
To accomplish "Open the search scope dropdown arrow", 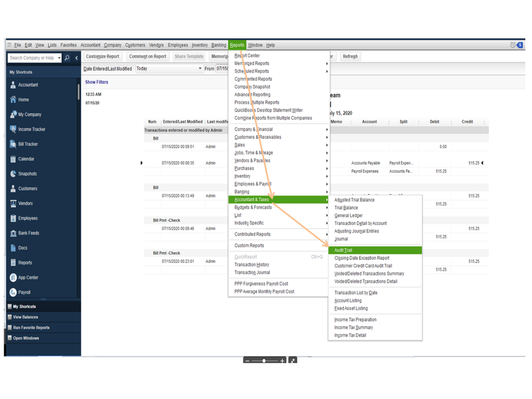I will (59, 58).
